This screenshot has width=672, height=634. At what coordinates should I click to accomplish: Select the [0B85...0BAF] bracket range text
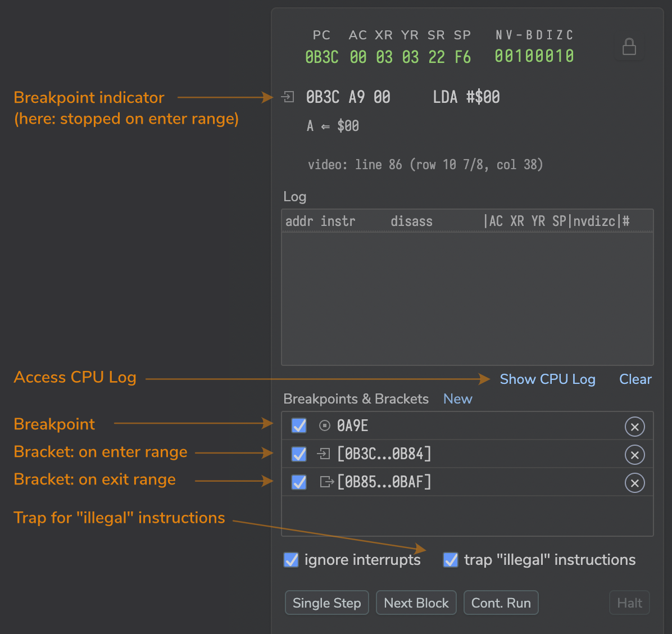coord(384,482)
